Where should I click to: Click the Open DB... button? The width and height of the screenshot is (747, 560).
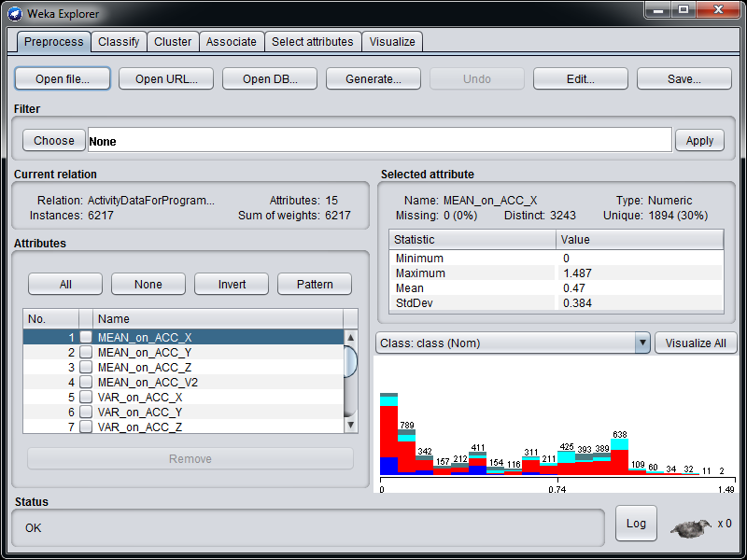click(270, 78)
